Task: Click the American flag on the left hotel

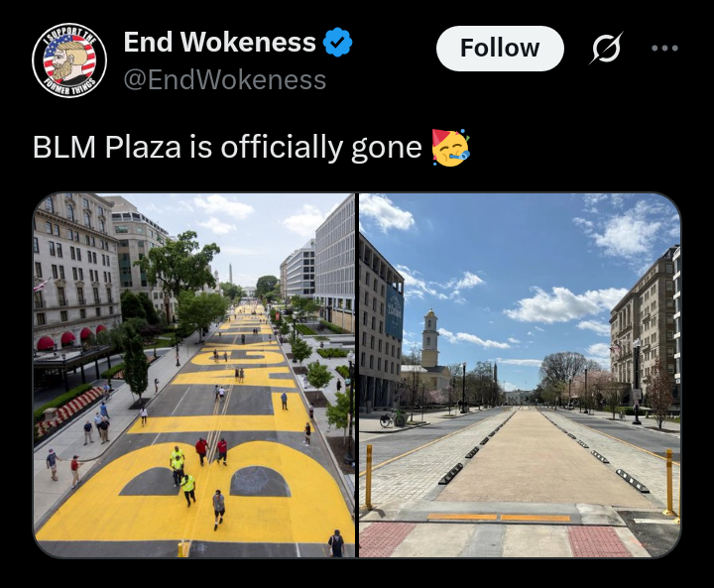Action: pyautogui.click(x=41, y=285)
